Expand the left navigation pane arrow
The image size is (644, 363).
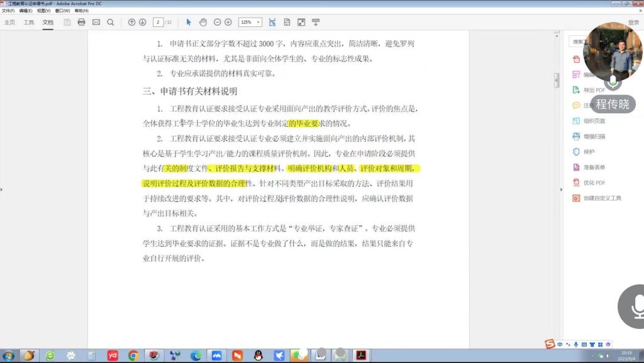pyautogui.click(x=2, y=189)
